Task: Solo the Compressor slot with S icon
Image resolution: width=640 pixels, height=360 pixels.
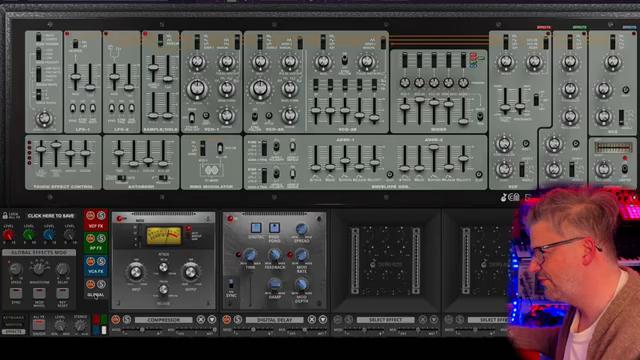Action: tap(127, 320)
